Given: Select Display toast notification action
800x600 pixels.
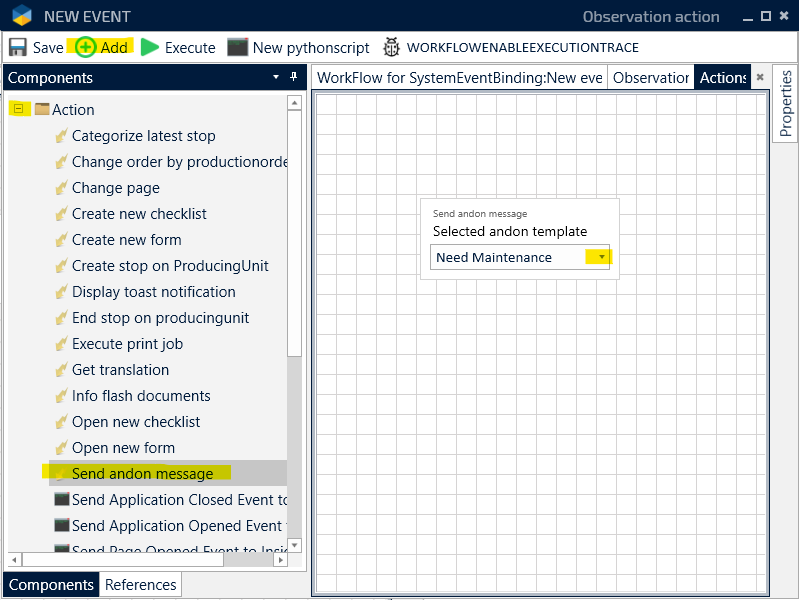Looking at the screenshot, I should click(x=153, y=292).
